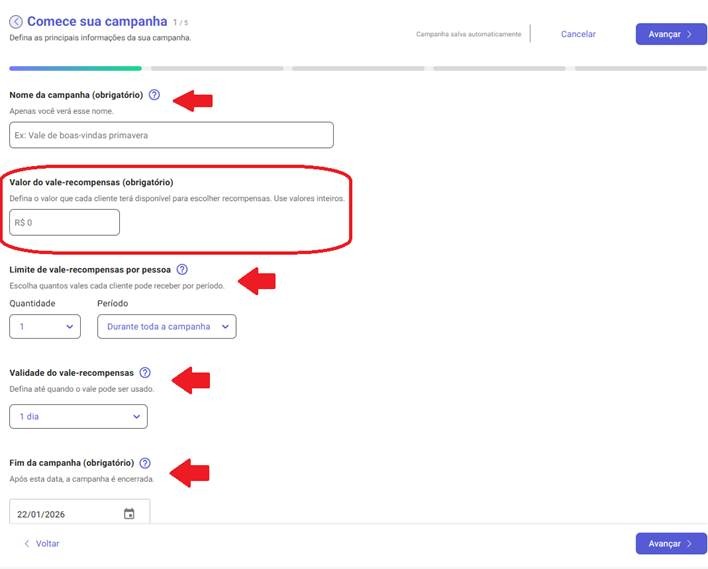
Task: Open the calendar picker icon in date field
Action: pos(129,514)
